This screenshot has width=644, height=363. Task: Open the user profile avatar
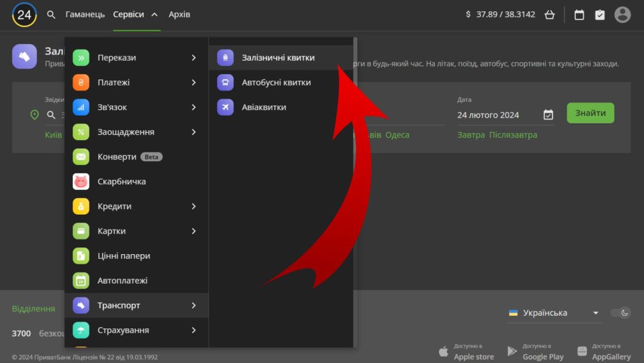coord(622,14)
